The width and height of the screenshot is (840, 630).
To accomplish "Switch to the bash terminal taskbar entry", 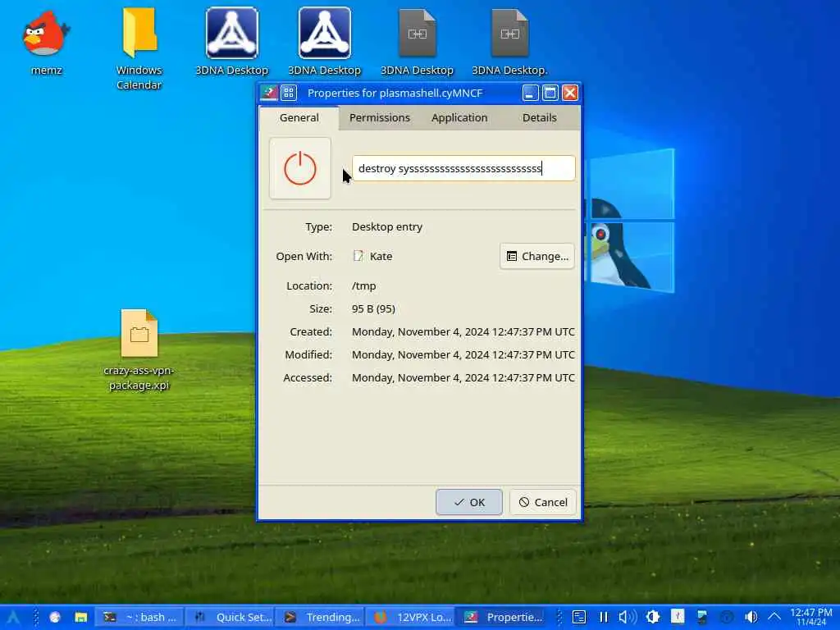I will [139, 617].
